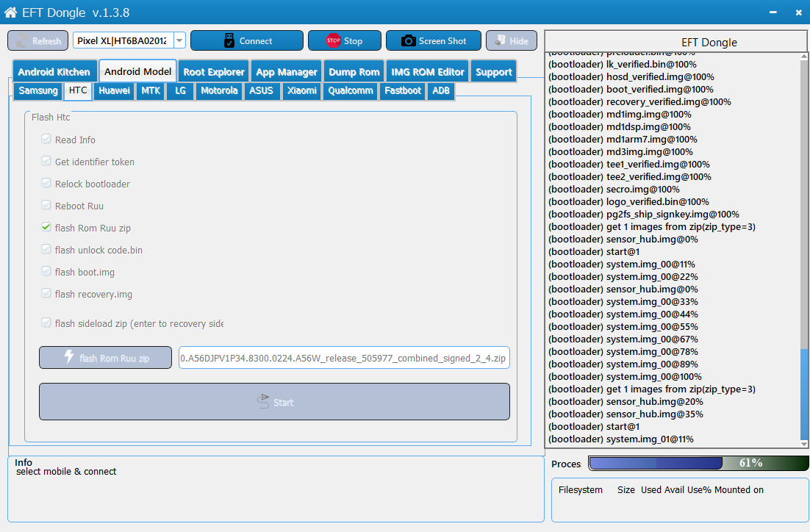
Task: Click log line lk_verified.bin@100%
Action: tap(623, 64)
